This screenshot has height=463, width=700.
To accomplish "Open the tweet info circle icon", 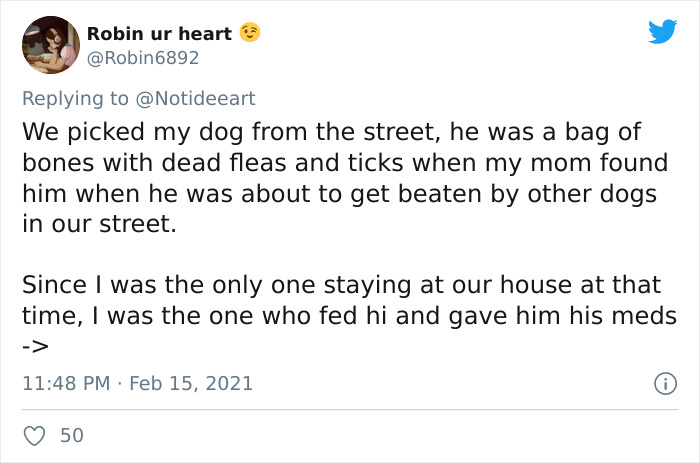I will click(x=661, y=383).
